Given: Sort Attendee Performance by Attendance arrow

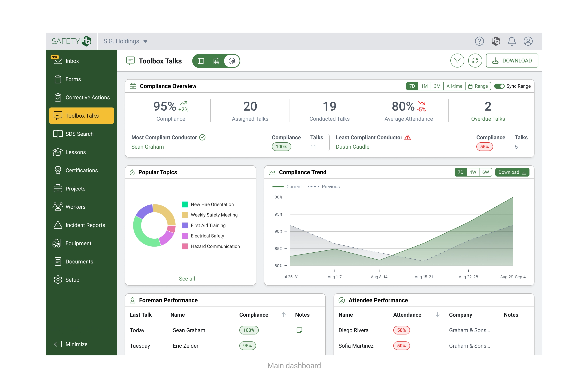Looking at the screenshot, I should click(x=437, y=314).
